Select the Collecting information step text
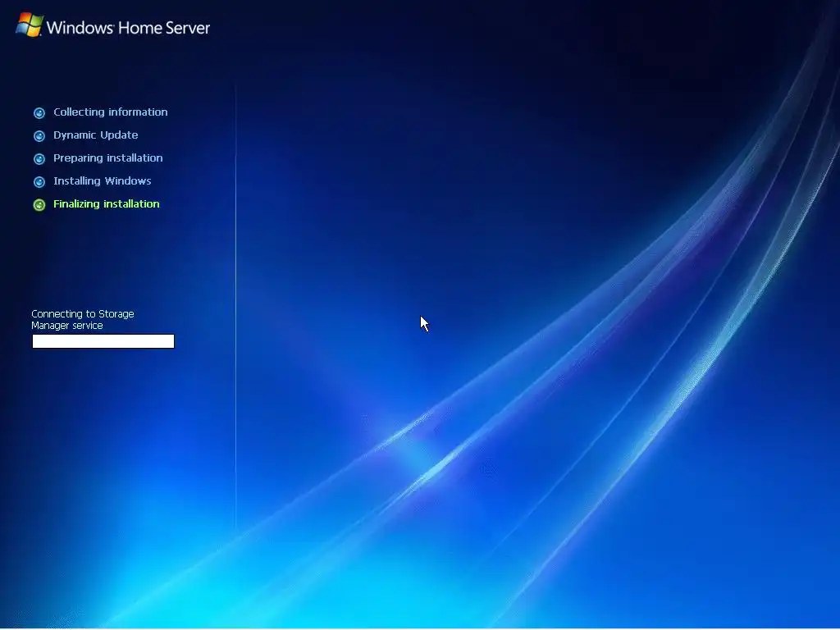This screenshot has height=630, width=840. coord(111,112)
